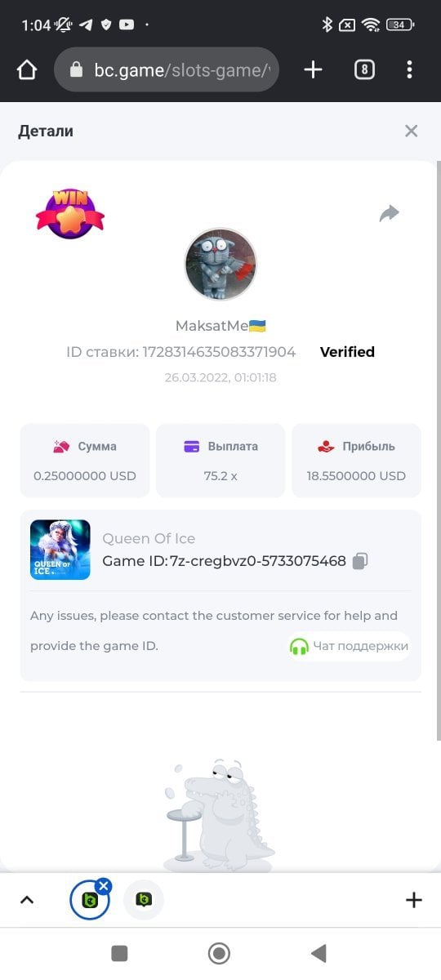This screenshot has width=441, height=980.
Task: Close the Детали panel
Action: 412,131
